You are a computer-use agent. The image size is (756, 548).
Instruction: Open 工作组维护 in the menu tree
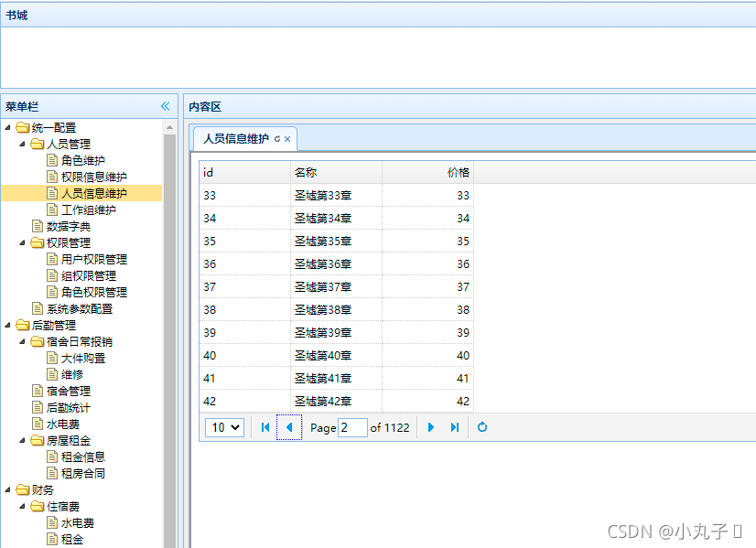coord(89,210)
